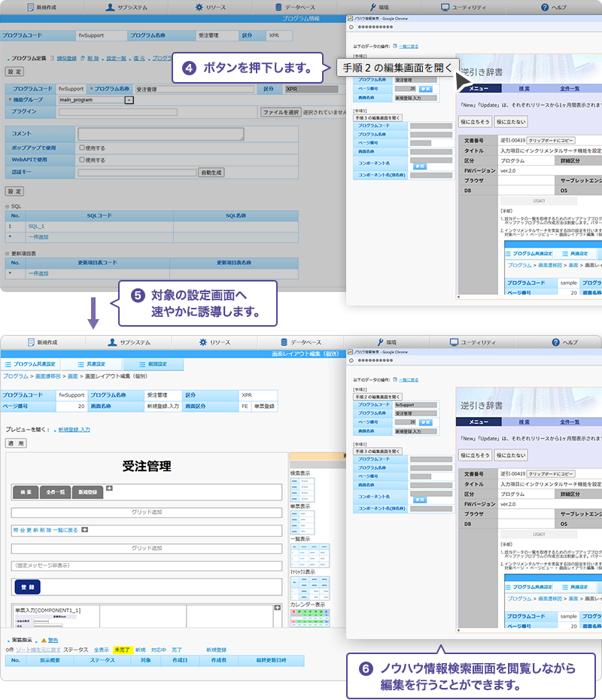602x700 pixels.
Task: Click ファイルを選択 button for プラグイン
Action: [281, 112]
